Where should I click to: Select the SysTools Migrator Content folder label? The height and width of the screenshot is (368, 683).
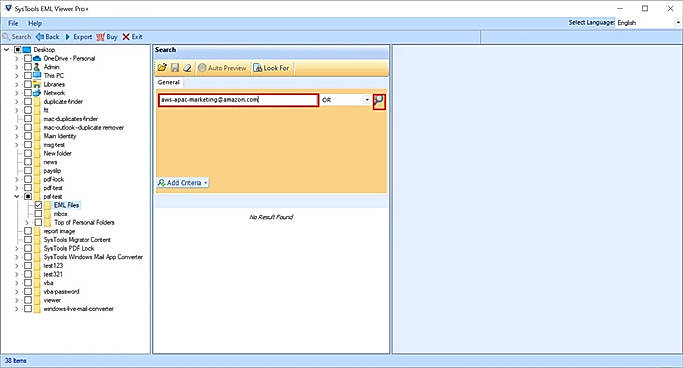click(77, 240)
